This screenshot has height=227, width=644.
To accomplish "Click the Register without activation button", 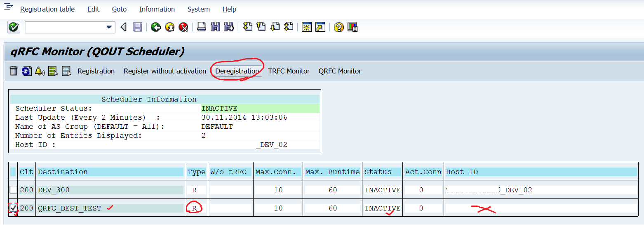I will [165, 71].
